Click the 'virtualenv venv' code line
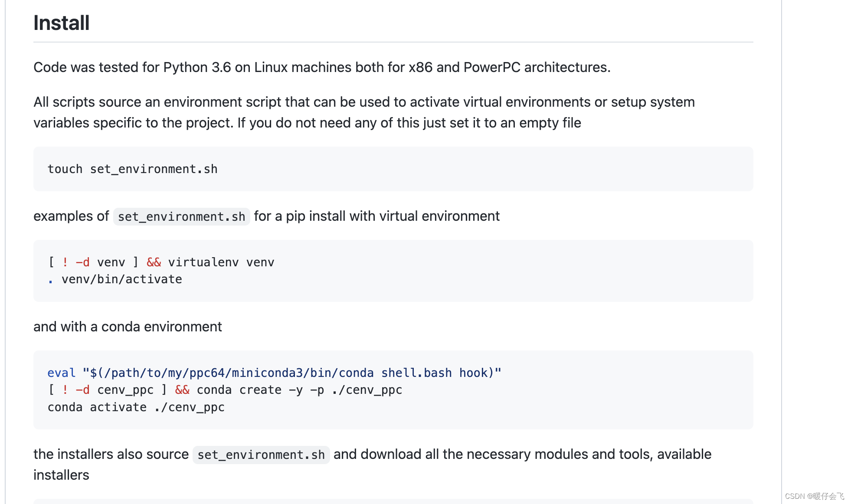851x504 pixels. 161,262
